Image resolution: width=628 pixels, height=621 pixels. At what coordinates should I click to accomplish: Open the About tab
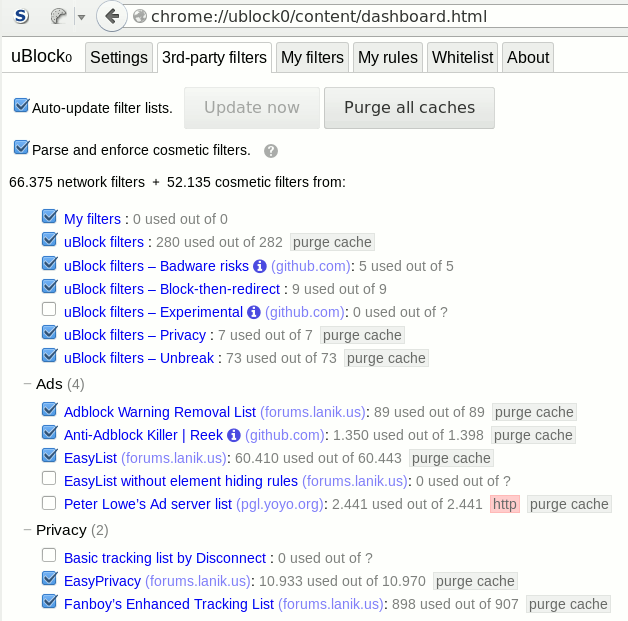pyautogui.click(x=528, y=57)
